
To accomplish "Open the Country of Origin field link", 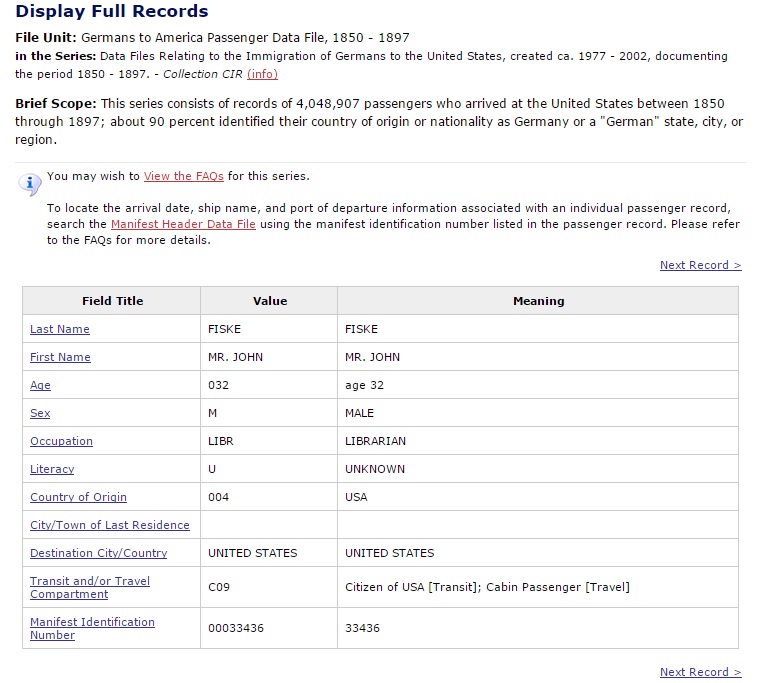I will 78,497.
